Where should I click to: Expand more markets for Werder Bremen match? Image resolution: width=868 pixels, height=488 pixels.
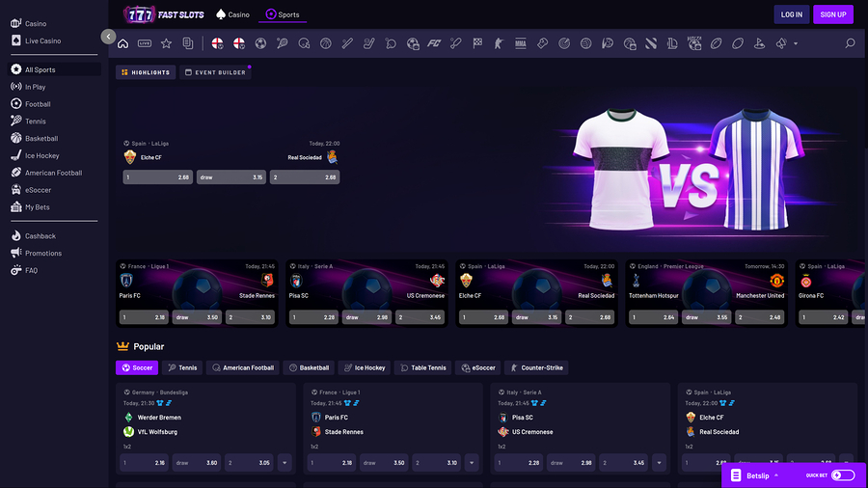[285, 463]
